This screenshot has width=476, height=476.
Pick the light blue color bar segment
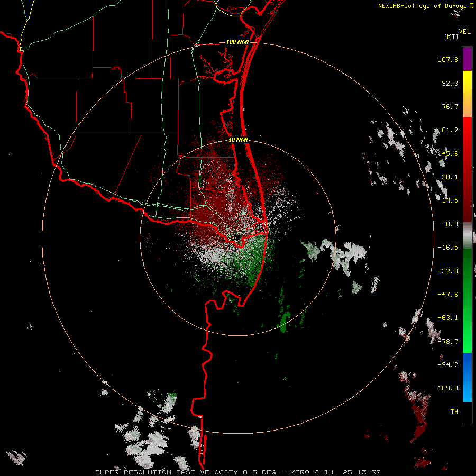pos(467,391)
